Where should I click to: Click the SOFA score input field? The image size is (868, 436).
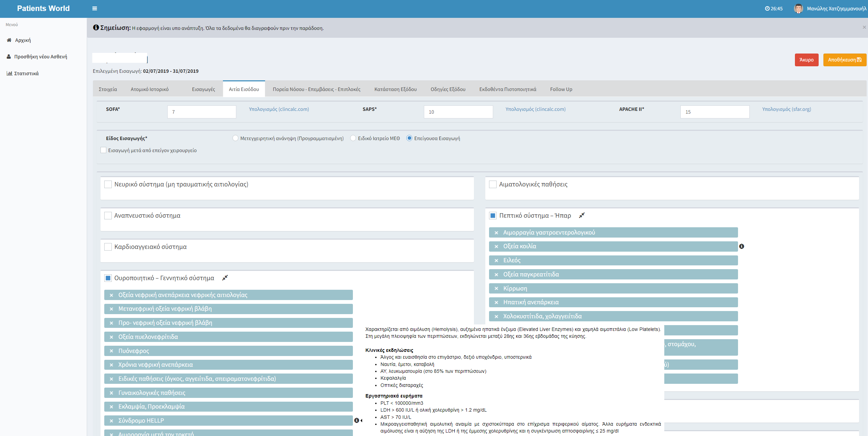click(x=202, y=112)
